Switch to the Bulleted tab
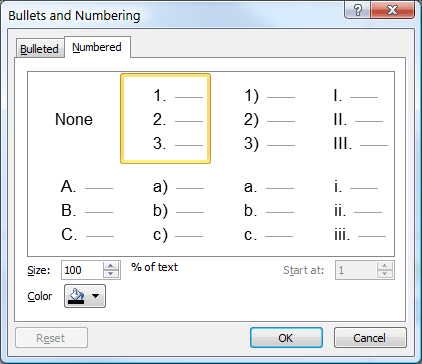422x364 pixels. tap(39, 49)
